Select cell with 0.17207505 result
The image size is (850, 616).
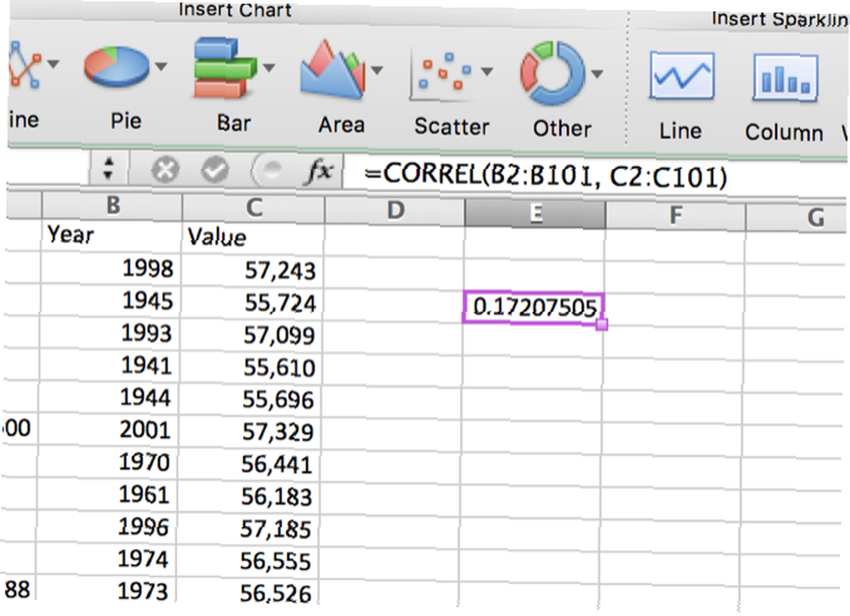click(x=533, y=306)
